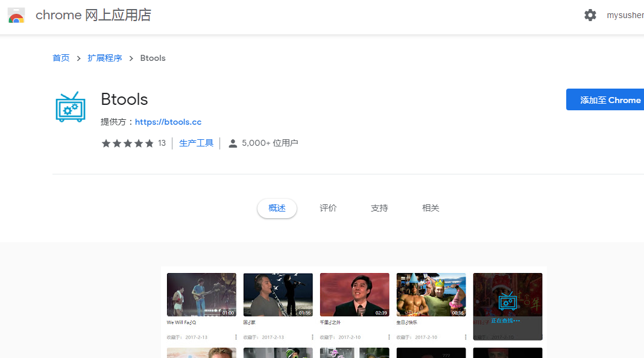Click the 添加至 Chrome button
Image resolution: width=644 pixels, height=358 pixels.
point(605,99)
